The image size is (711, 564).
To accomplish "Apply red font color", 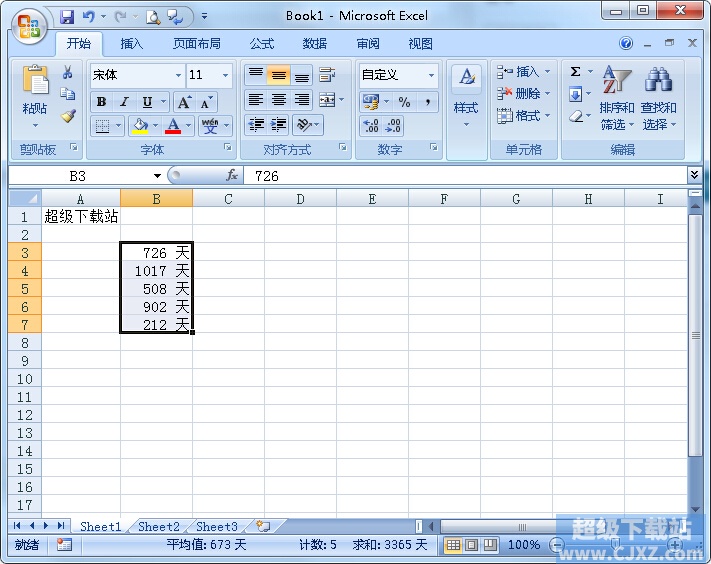I will point(173,125).
